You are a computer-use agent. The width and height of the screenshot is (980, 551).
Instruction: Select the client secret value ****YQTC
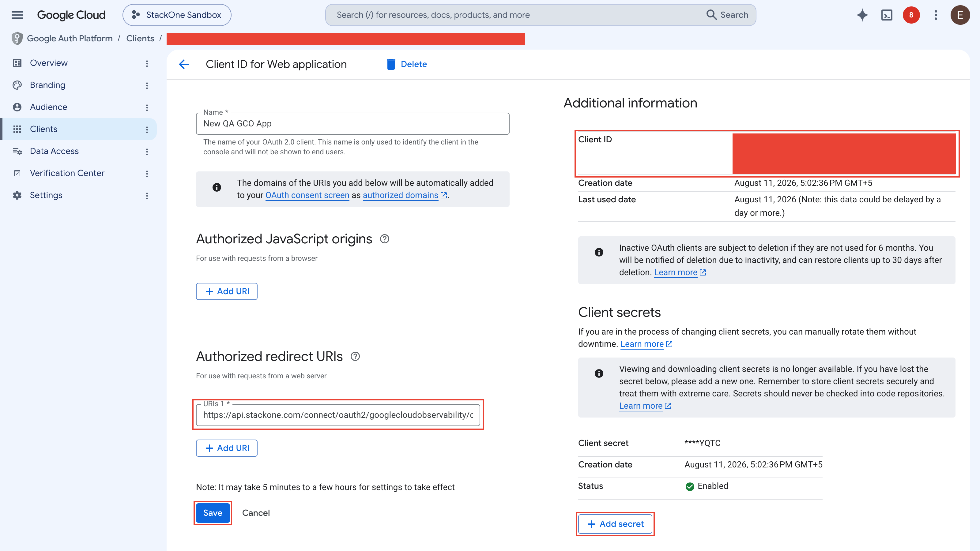702,443
